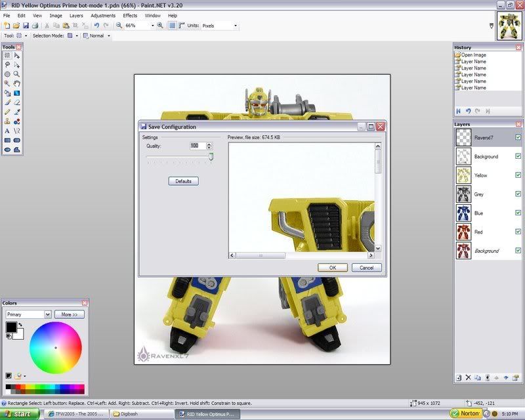The width and height of the screenshot is (525, 420).
Task: Click the More >> button in Colors
Action: pyautogui.click(x=70, y=314)
